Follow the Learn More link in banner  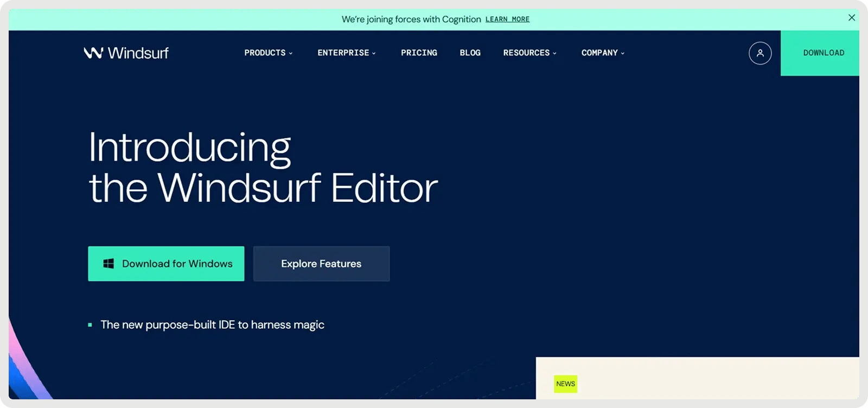pos(507,20)
